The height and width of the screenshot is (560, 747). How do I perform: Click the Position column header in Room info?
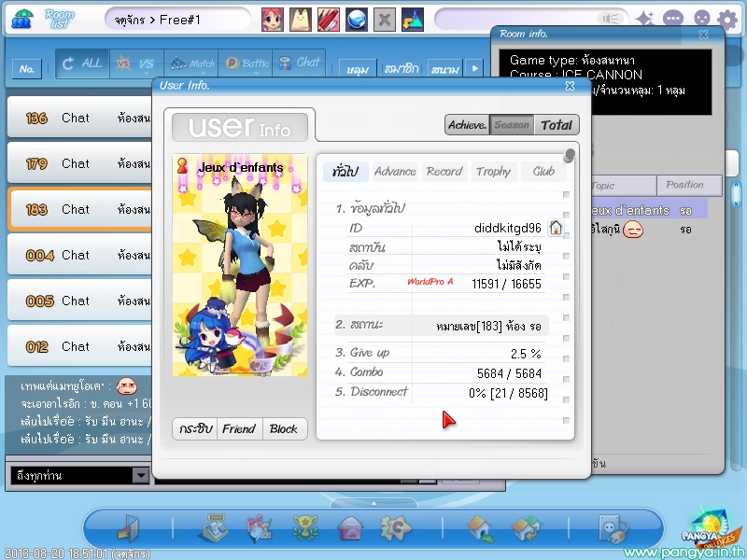pos(689,185)
